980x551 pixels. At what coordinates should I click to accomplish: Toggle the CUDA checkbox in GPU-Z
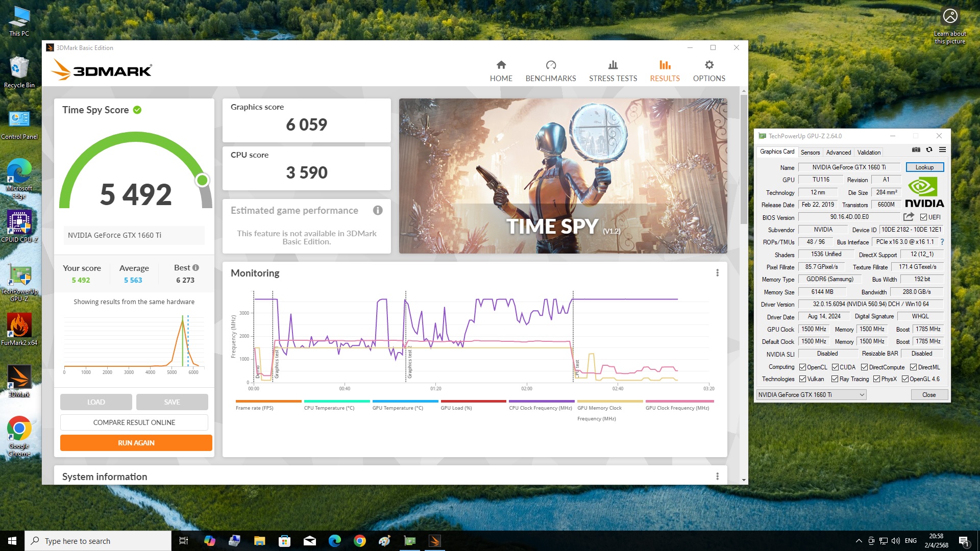click(x=835, y=367)
